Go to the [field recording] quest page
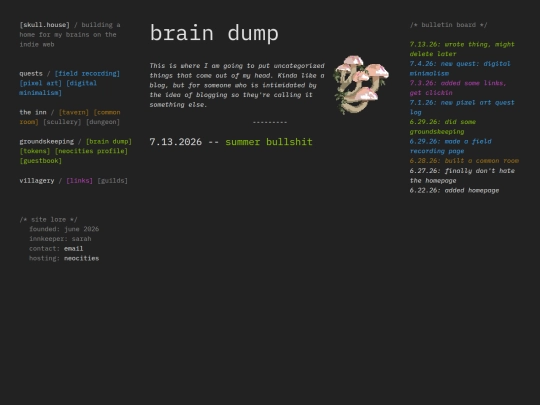Image resolution: width=540 pixels, height=405 pixels. pos(87,73)
